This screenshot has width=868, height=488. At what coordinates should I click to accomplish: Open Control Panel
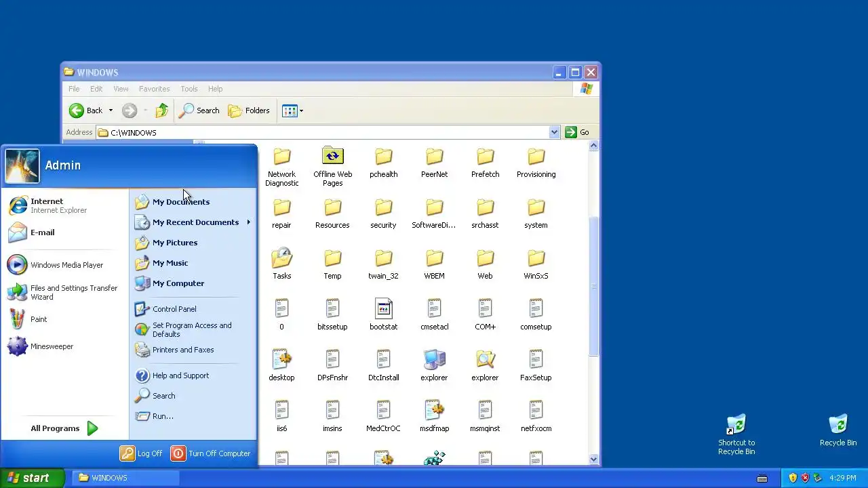pyautogui.click(x=193, y=309)
